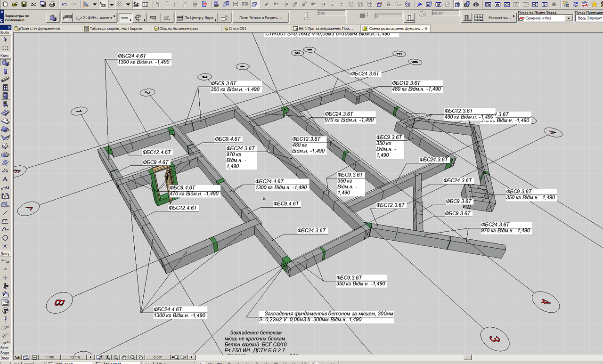Save the project with the floppy icon
Viewport: 603px width, 364px height.
point(24,4)
